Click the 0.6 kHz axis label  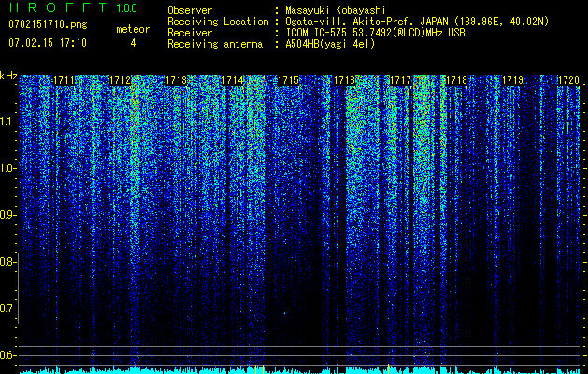(x=8, y=355)
